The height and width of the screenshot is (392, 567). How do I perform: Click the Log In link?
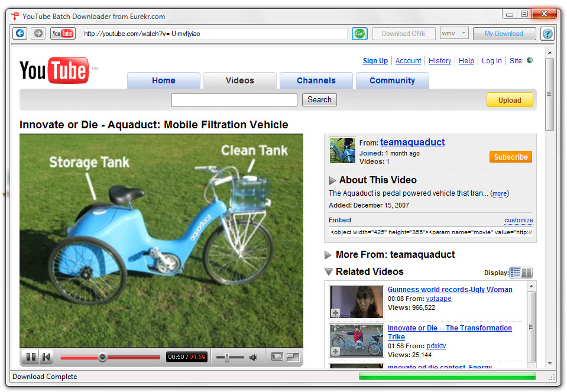[x=491, y=61]
